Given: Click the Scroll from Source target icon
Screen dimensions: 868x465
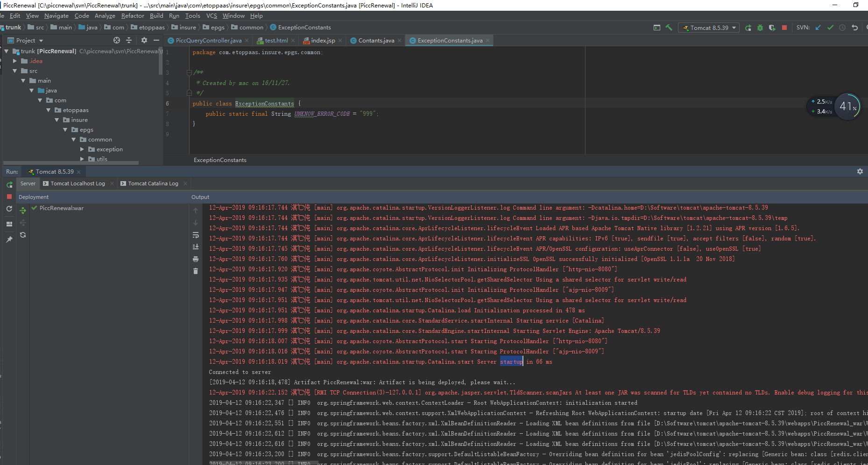Looking at the screenshot, I should pos(117,40).
